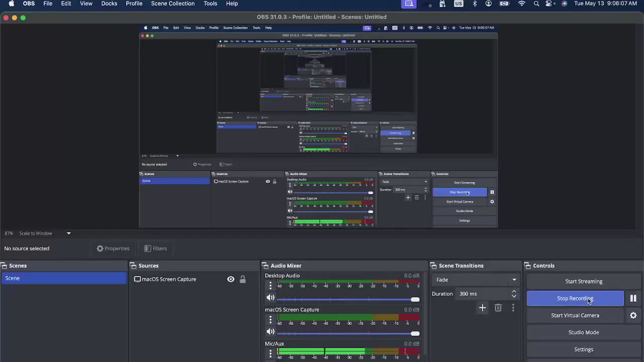Remove the transition using the trash icon
Viewport: 644px width, 362px height.
[x=498, y=308]
